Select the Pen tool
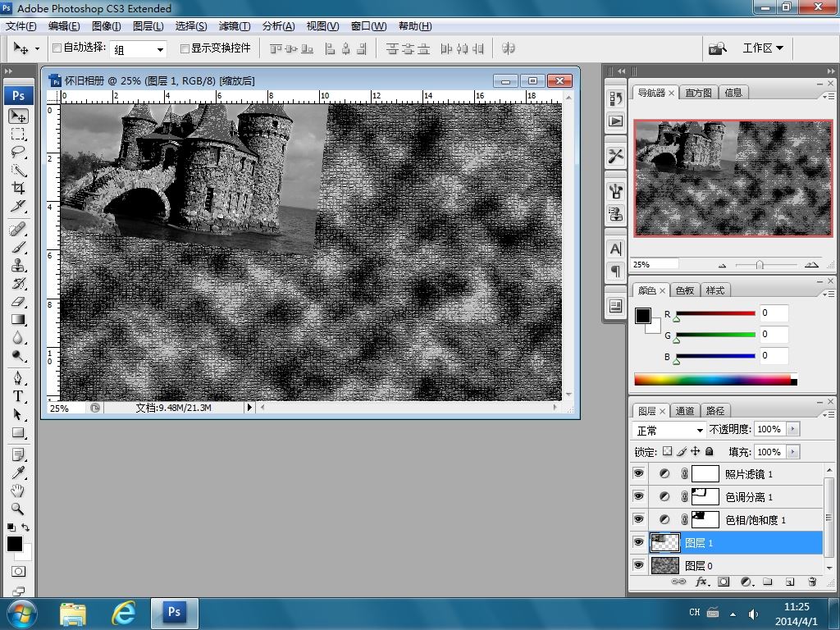The image size is (840, 630). (x=18, y=378)
